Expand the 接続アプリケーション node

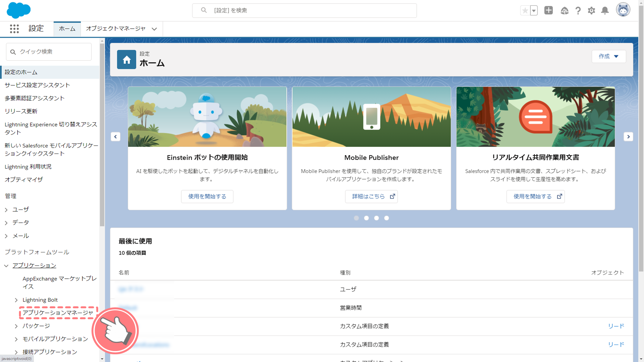point(16,352)
